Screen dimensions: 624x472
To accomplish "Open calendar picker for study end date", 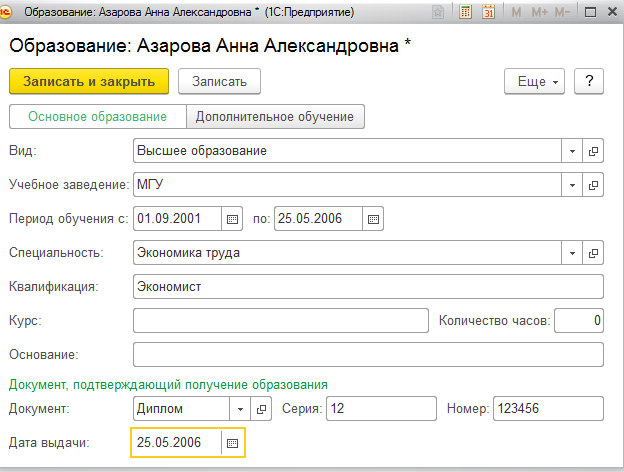I will [373, 218].
